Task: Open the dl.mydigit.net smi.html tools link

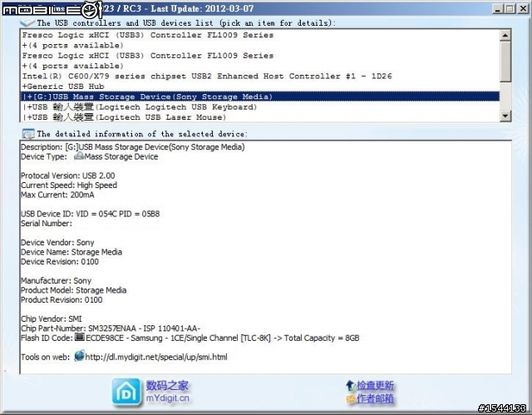Action: tap(156, 357)
